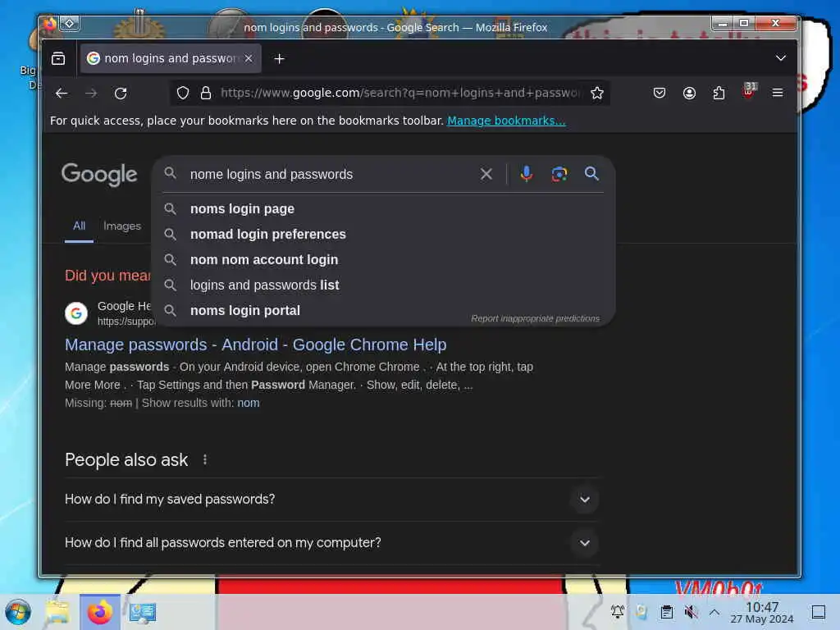Expand How do I find my saved passwords

[331, 500]
